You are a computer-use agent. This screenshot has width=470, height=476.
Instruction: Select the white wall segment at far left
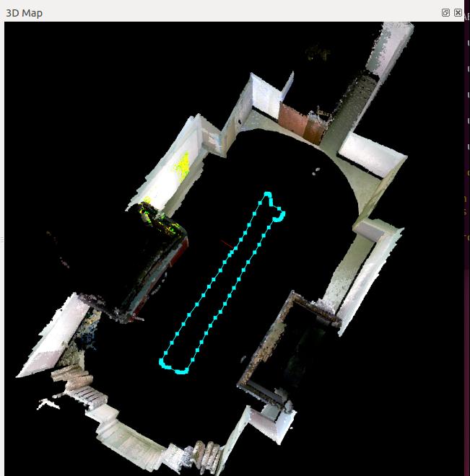(47, 339)
